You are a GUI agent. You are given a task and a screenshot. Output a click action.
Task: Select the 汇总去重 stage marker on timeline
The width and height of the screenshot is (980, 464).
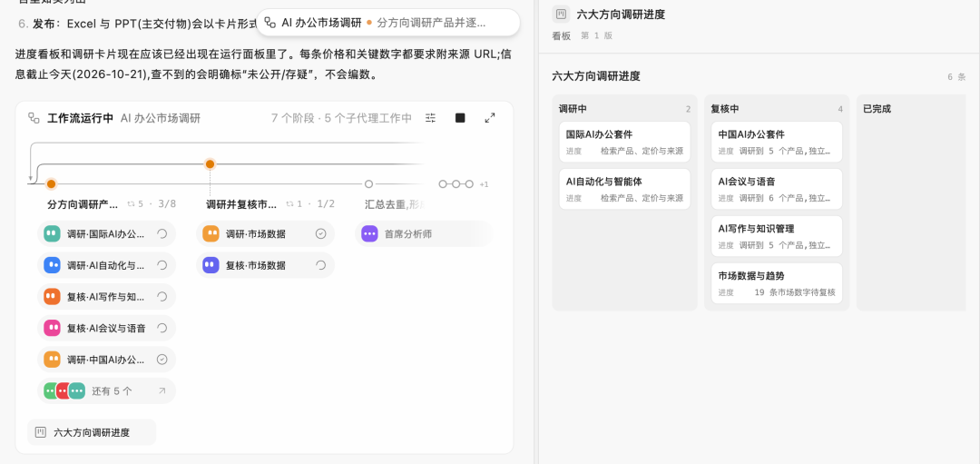click(368, 183)
